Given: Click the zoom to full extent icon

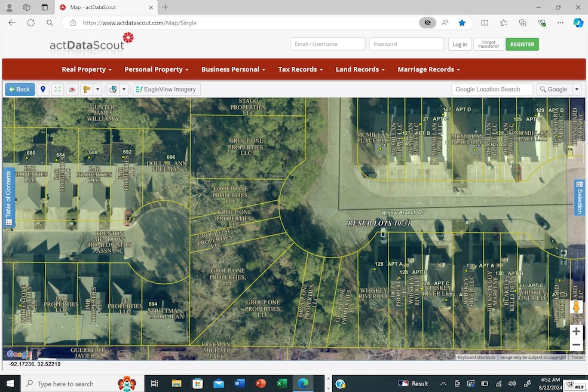Looking at the screenshot, I should [58, 89].
